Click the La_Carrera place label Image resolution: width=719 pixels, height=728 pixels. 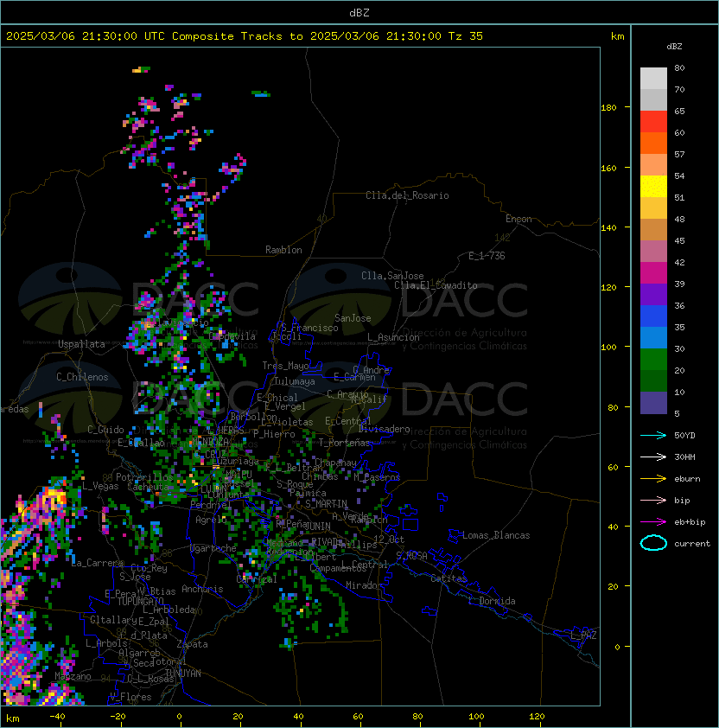click(x=97, y=563)
